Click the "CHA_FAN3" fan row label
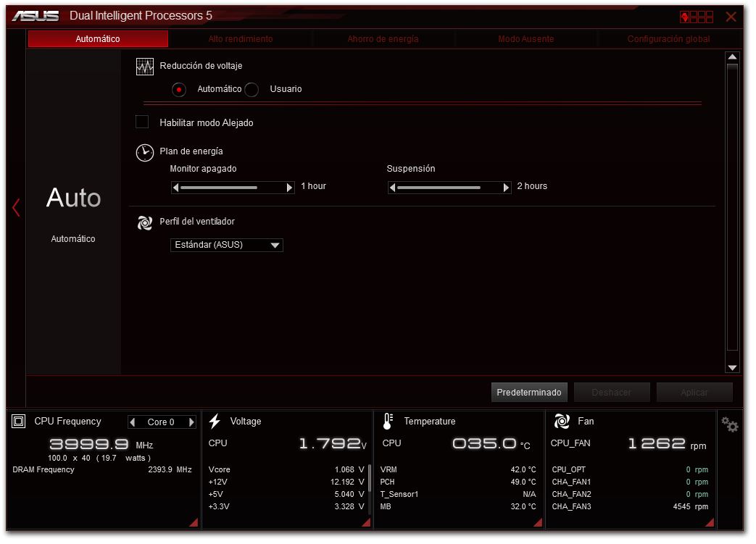This screenshot has width=756, height=544. coord(571,507)
